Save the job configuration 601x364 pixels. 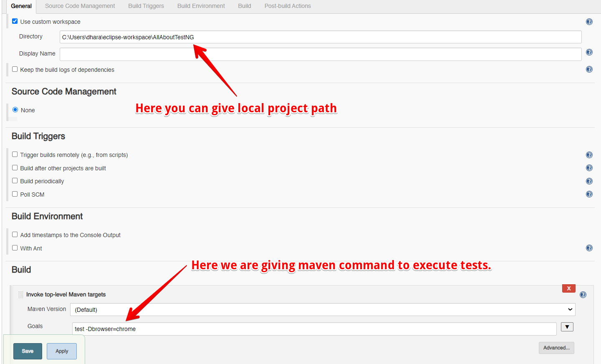(27, 351)
